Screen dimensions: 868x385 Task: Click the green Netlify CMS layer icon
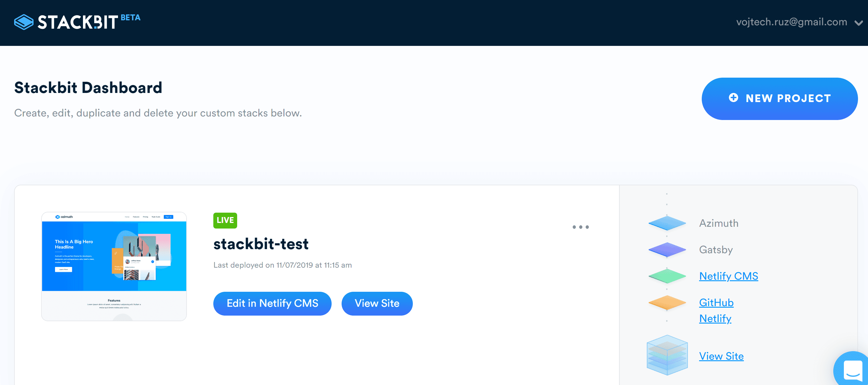[x=667, y=276]
